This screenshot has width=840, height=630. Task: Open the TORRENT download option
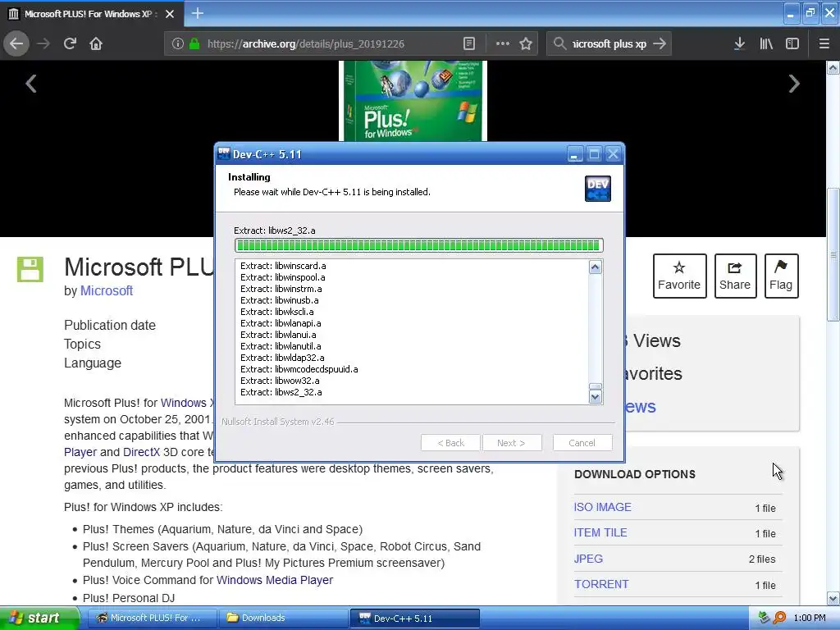(x=601, y=584)
